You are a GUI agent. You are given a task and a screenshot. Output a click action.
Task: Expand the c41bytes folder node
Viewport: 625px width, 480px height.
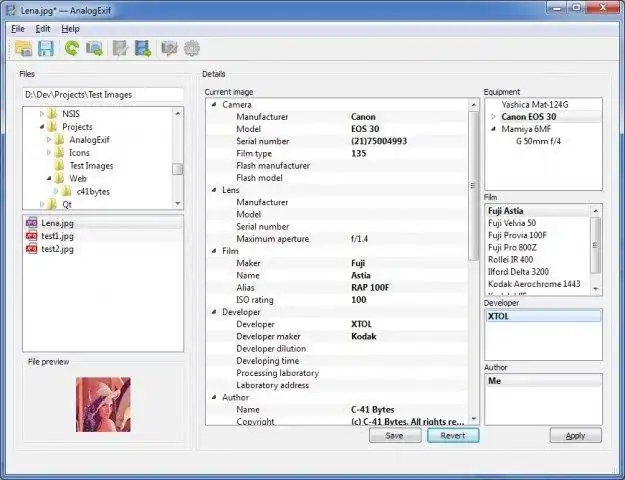tap(56, 191)
